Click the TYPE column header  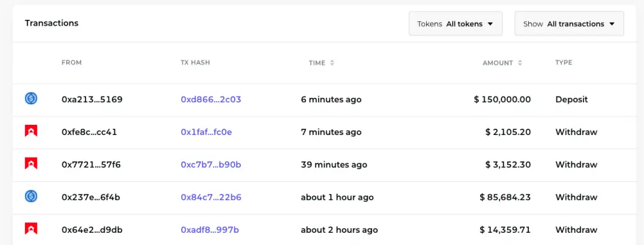(564, 62)
